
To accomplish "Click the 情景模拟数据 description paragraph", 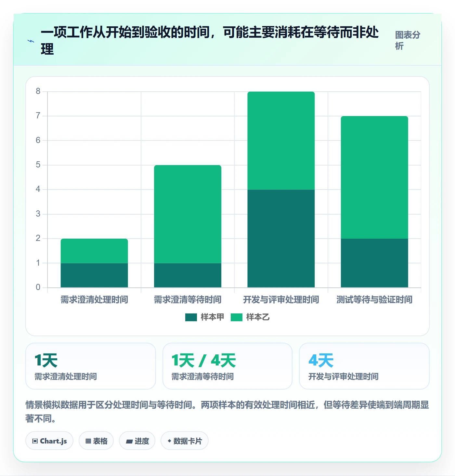I will [227, 411].
